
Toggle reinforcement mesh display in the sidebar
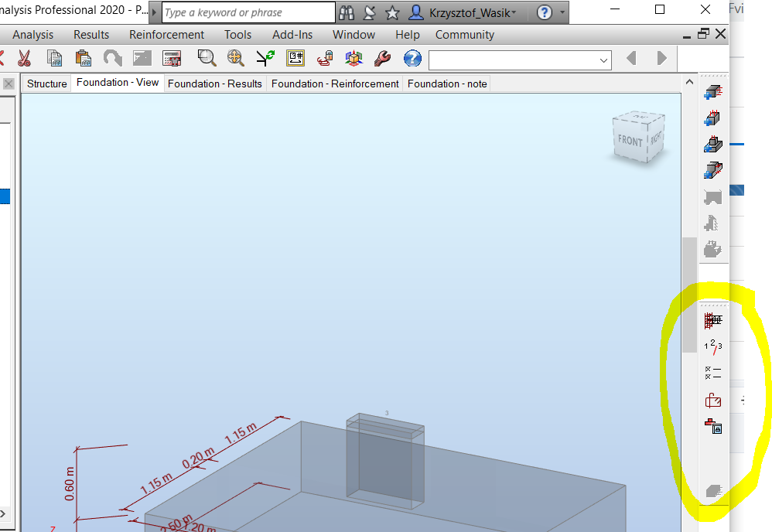(712, 319)
